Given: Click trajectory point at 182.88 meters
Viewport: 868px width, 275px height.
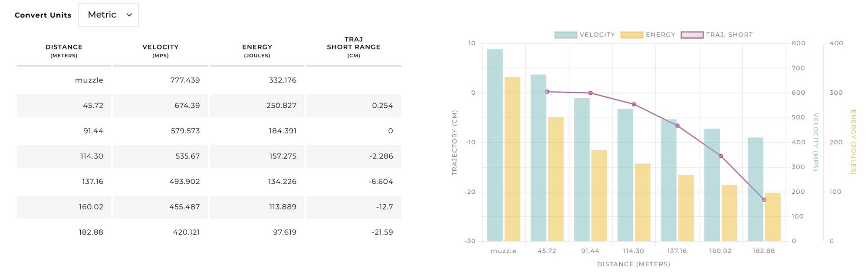Looking at the screenshot, I should (x=764, y=200).
